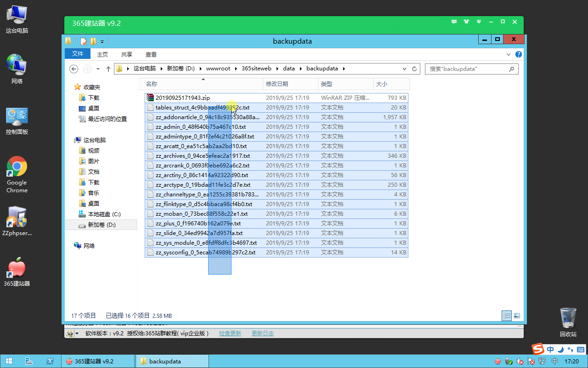The image size is (588, 368).
Task: Expand the breadcrumb arrow after backupdata
Action: coord(344,69)
